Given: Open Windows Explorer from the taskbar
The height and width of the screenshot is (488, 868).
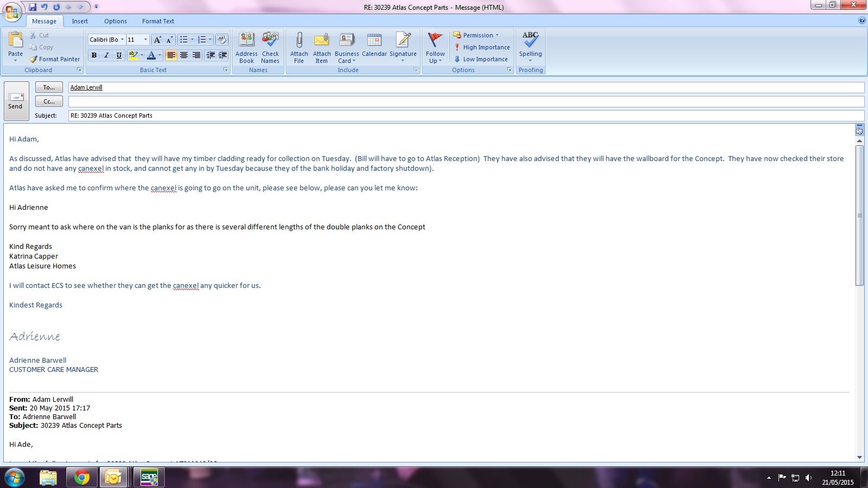Looking at the screenshot, I should 48,478.
